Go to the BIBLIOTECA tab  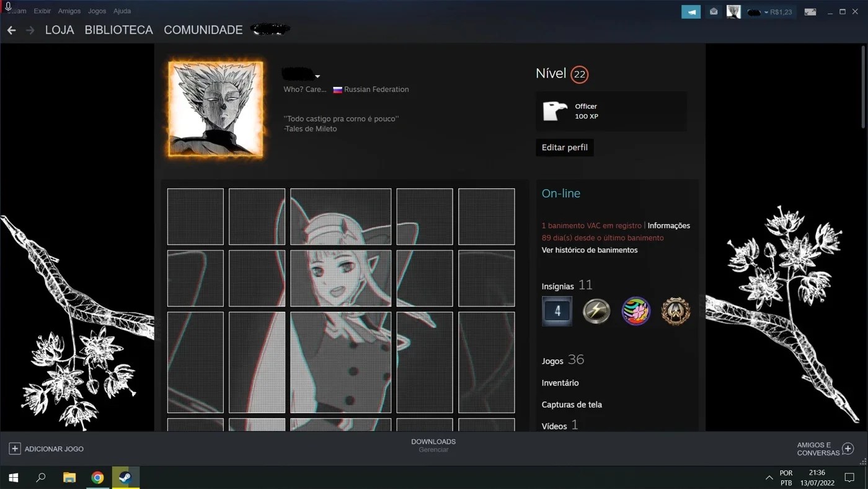[118, 30]
